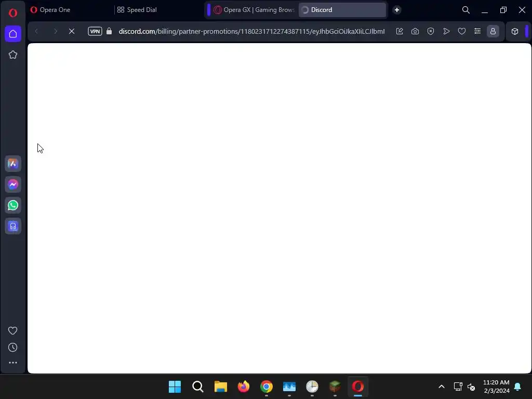Viewport: 532px width, 399px height.
Task: Open taskbar clock showing 11:20 AM
Action: (496, 387)
